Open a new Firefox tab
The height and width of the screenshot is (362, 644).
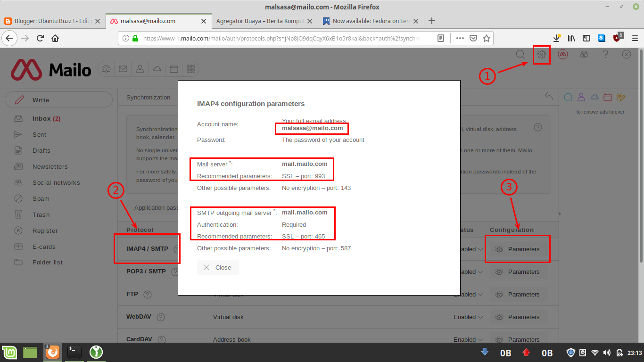tap(431, 21)
